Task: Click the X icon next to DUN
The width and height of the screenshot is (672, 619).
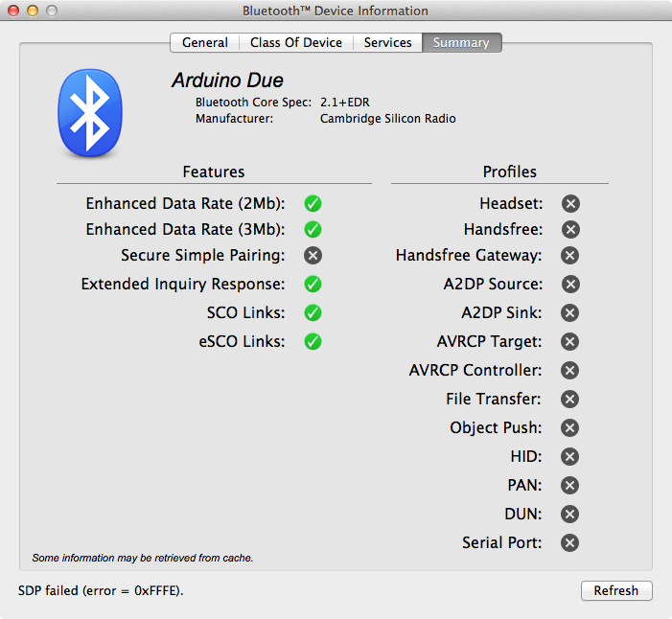Action: tap(570, 514)
